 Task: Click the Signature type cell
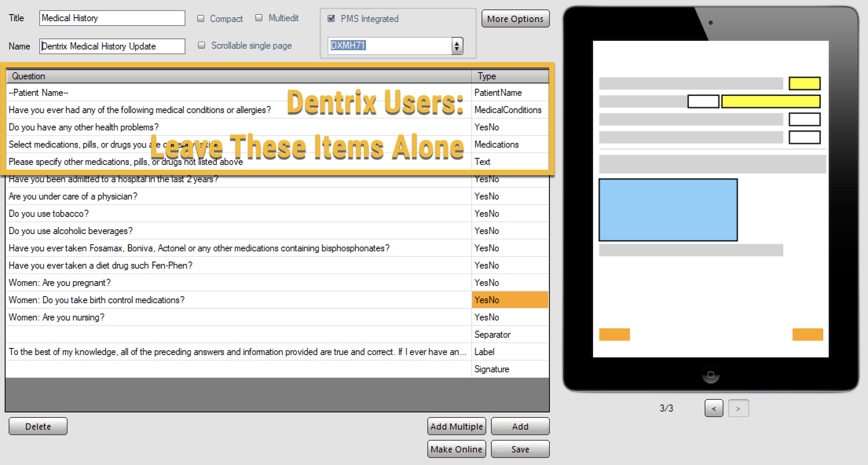[x=510, y=369]
